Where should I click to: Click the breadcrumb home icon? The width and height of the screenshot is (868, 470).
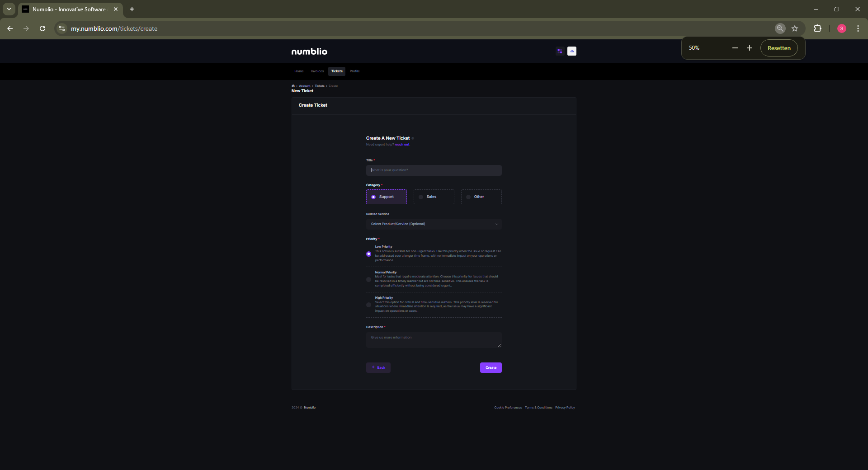(293, 86)
